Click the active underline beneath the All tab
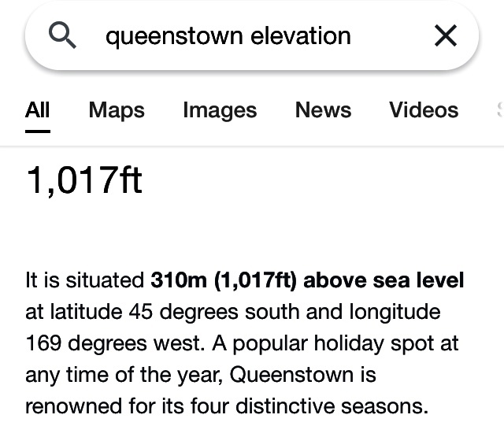 tap(37, 131)
